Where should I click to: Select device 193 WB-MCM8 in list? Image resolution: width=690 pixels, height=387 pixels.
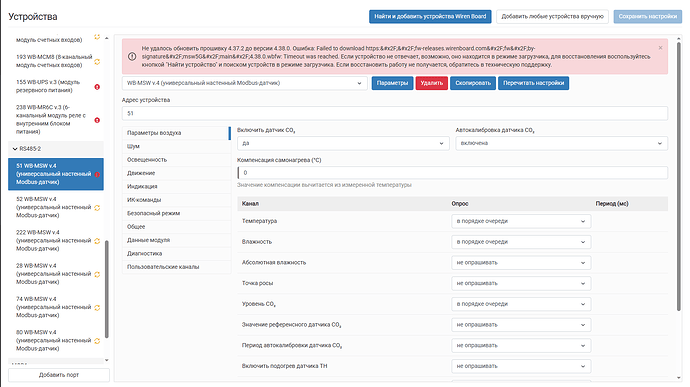(56, 61)
